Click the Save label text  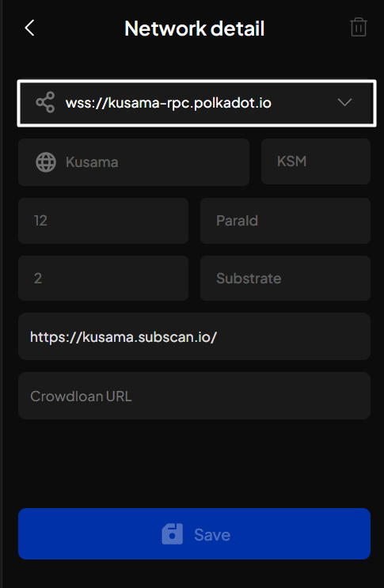click(212, 535)
